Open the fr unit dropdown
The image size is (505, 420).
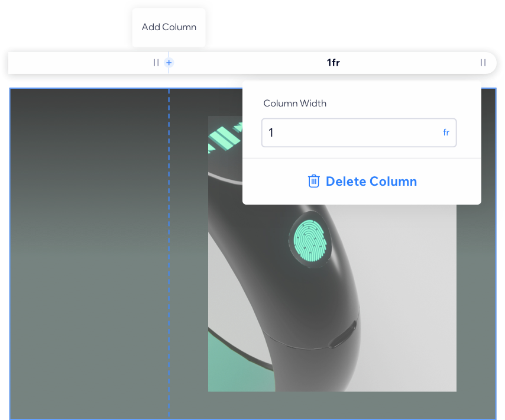click(446, 133)
